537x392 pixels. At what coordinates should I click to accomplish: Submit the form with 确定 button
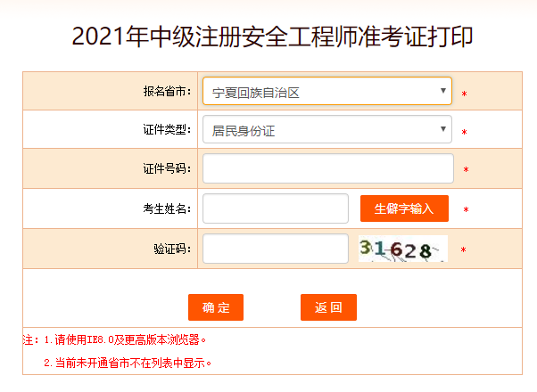coord(216,307)
